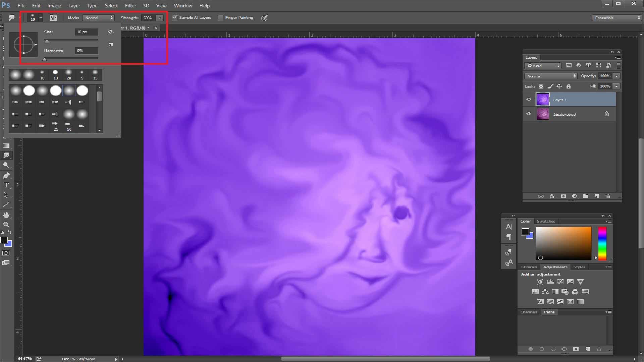Toggle Finger Painting checkbox
644x362 pixels.
[220, 17]
